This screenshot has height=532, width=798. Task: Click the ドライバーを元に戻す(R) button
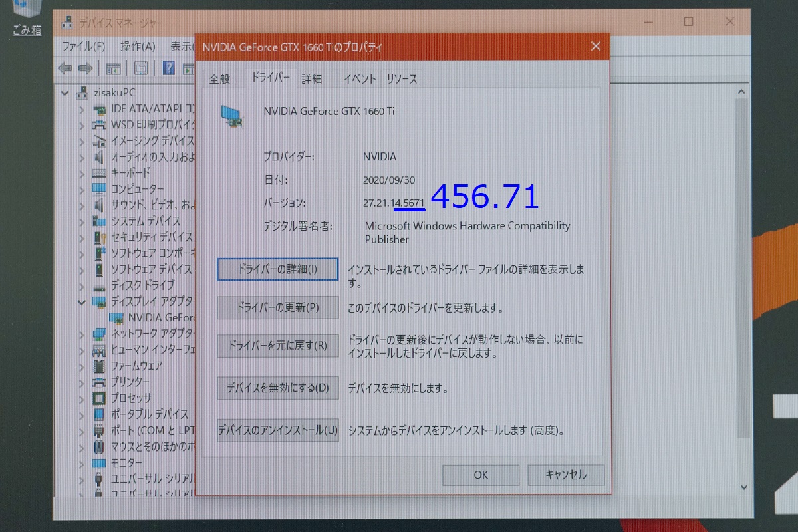(277, 346)
